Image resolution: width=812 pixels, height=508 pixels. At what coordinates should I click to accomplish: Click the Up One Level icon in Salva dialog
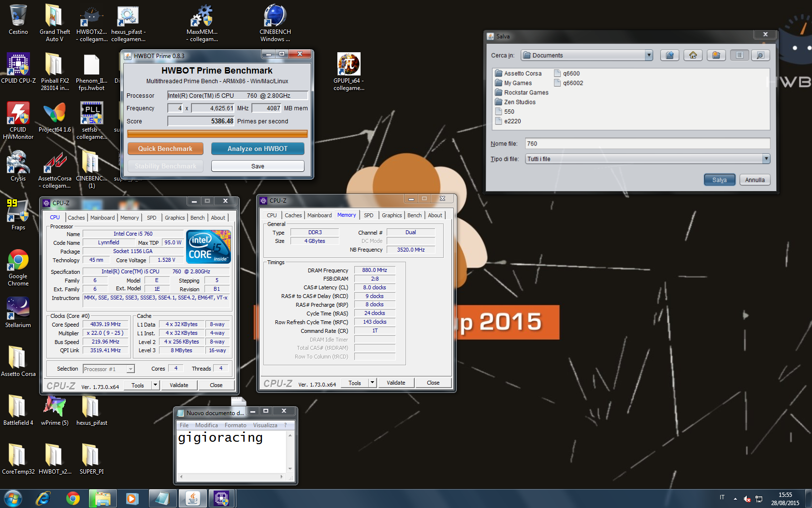click(669, 55)
